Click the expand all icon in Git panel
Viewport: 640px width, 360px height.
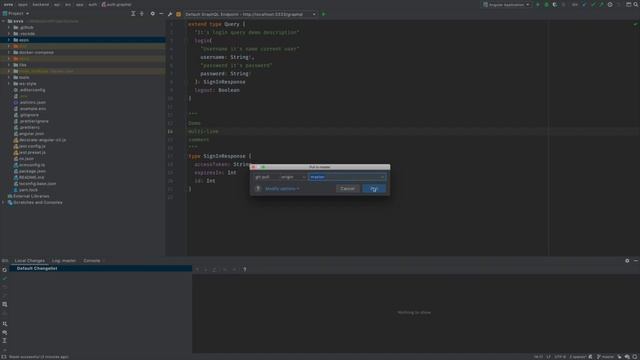point(4,340)
